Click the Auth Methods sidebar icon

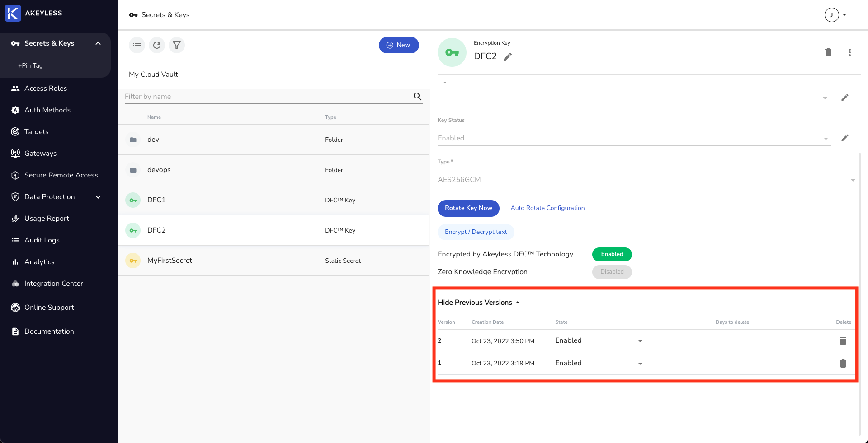coord(15,110)
